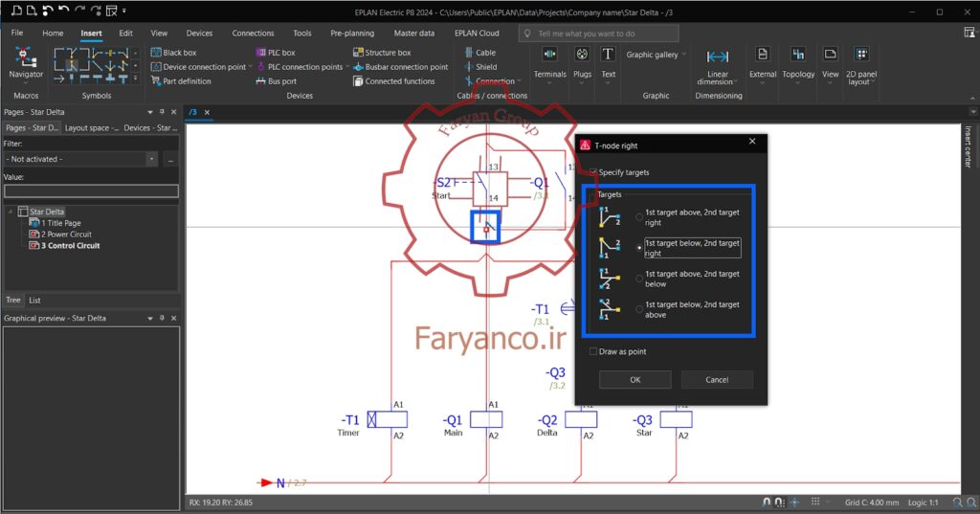Open the Device connection point dropdown arrow
This screenshot has height=514, width=980.
click(x=250, y=67)
